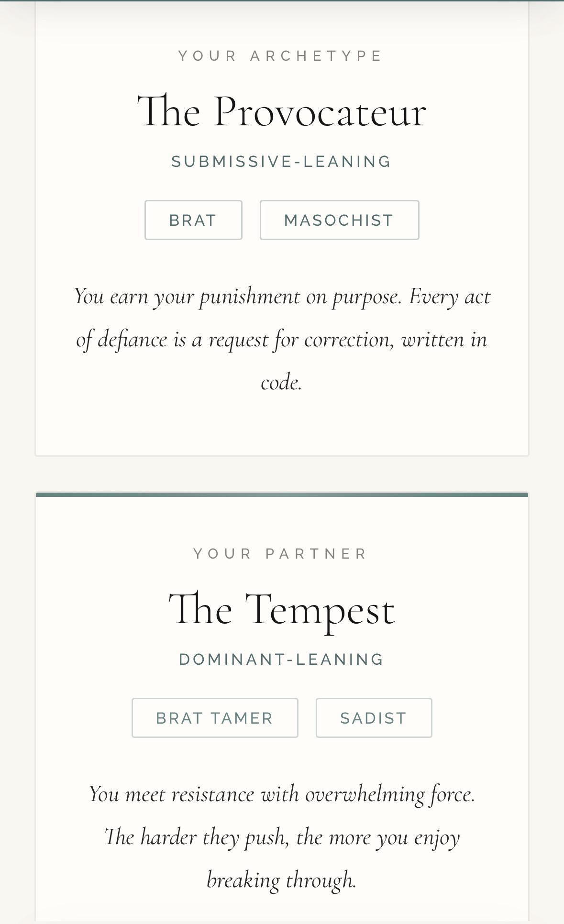Viewport: 564px width, 924px height.
Task: Click the word "code." in archetype description
Action: pos(282,383)
